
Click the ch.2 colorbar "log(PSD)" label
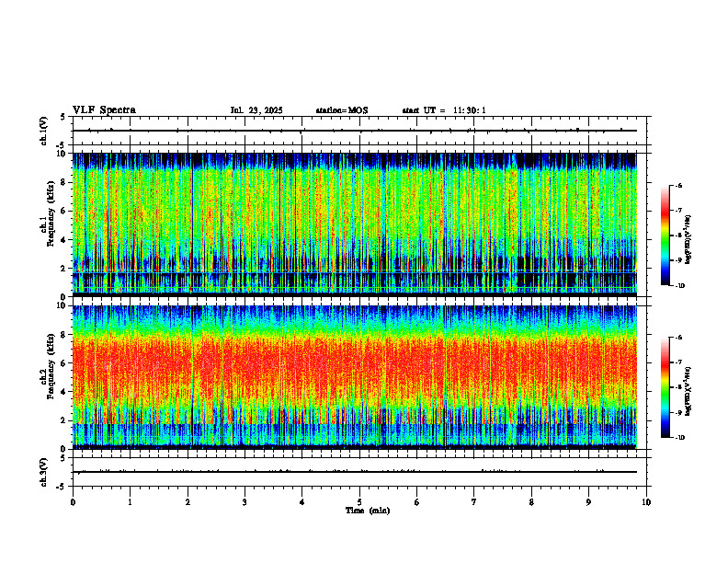pos(688,391)
